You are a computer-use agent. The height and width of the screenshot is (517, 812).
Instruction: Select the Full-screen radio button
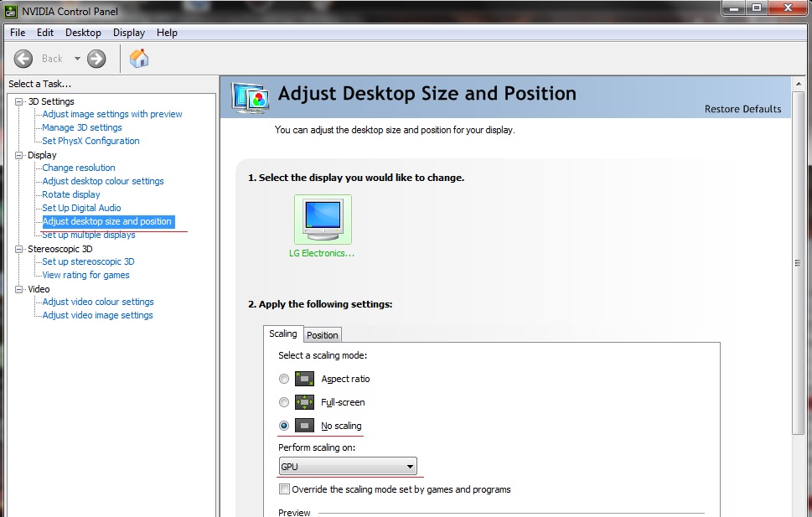(284, 402)
